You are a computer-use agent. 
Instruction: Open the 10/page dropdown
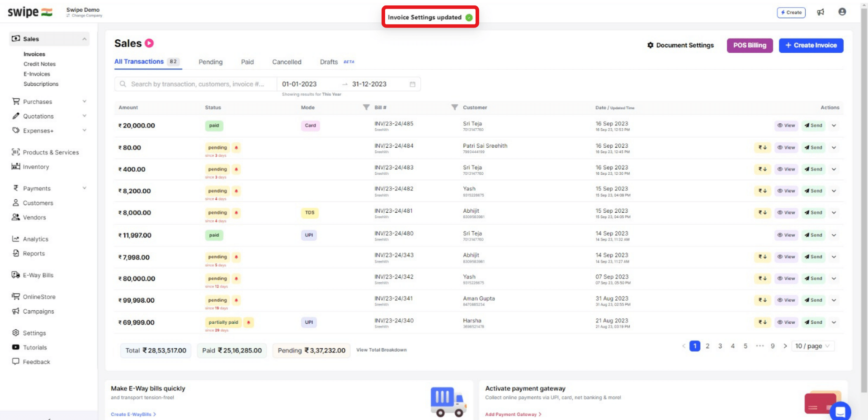click(812, 346)
